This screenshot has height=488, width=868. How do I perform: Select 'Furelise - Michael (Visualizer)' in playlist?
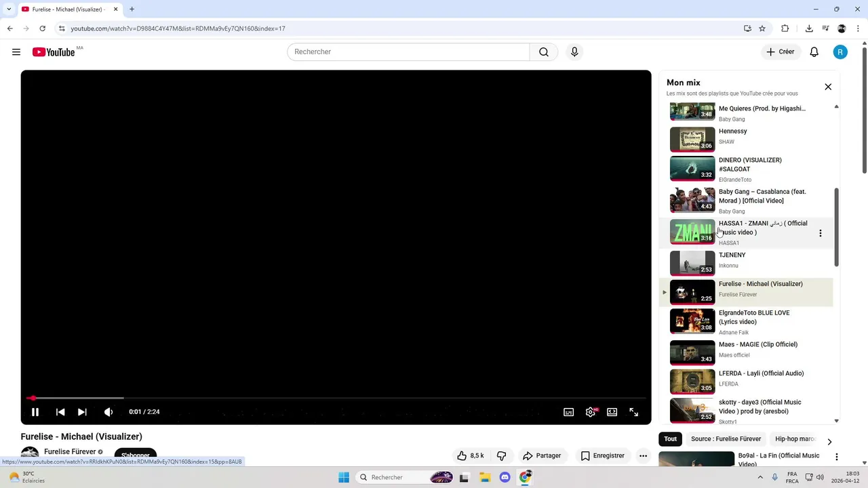pos(746,291)
